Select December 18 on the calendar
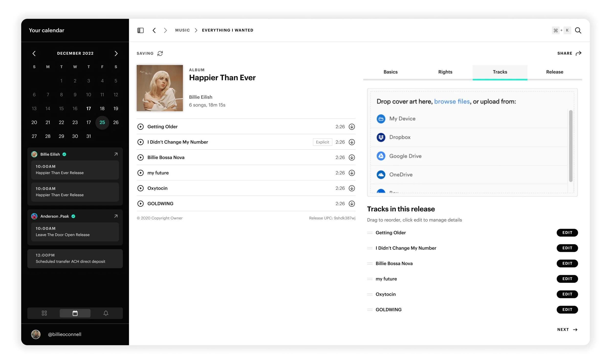 click(102, 108)
